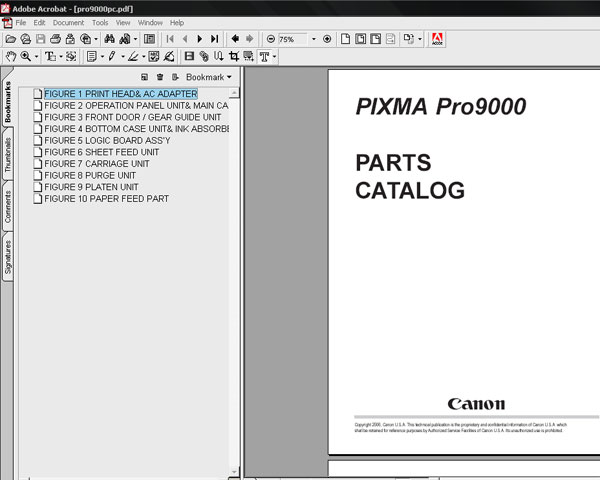Open the rotate view dropdown arrow
The image size is (600, 480).
point(420,39)
